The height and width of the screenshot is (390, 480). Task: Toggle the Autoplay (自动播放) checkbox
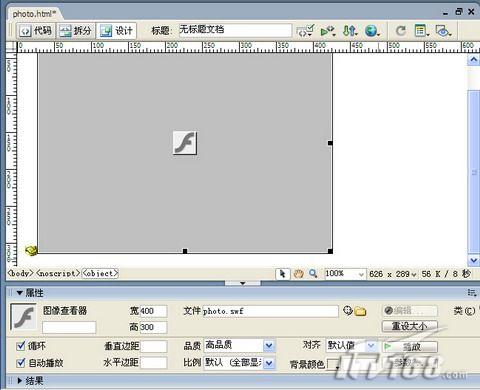21,362
